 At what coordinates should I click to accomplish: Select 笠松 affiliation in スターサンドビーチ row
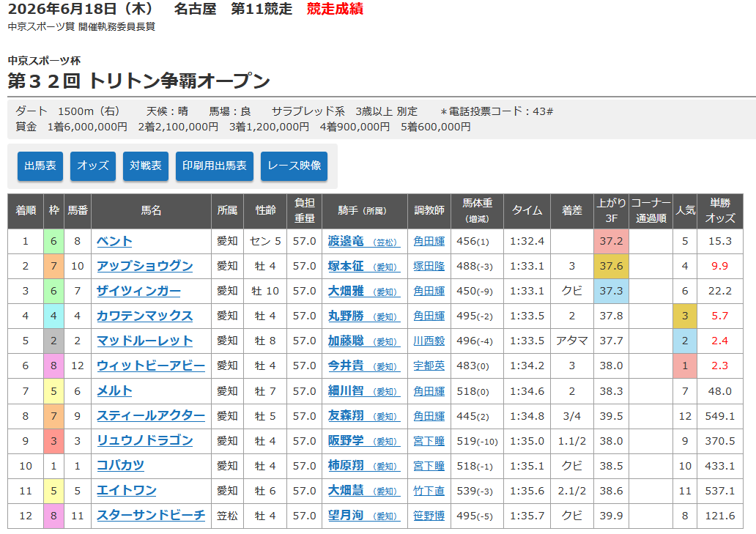[227, 516]
